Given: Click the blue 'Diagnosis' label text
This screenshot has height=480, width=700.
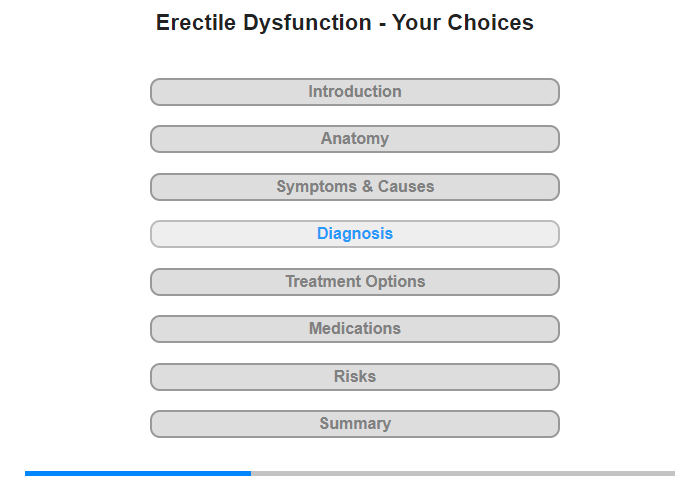Looking at the screenshot, I should coord(355,234).
